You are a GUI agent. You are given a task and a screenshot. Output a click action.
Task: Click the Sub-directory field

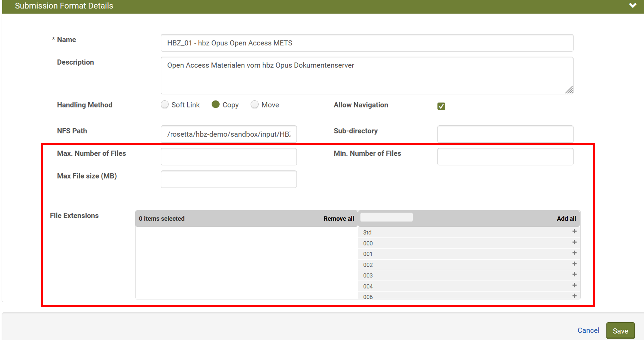pyautogui.click(x=505, y=134)
